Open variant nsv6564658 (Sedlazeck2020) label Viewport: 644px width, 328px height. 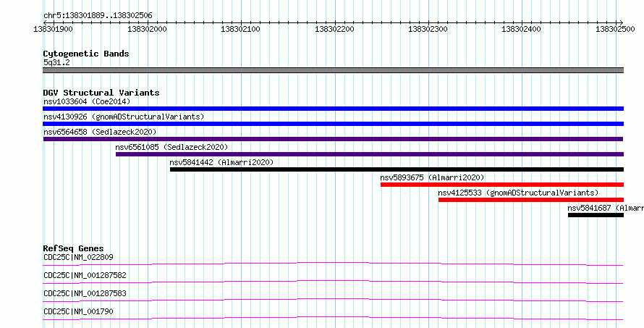tap(100, 132)
